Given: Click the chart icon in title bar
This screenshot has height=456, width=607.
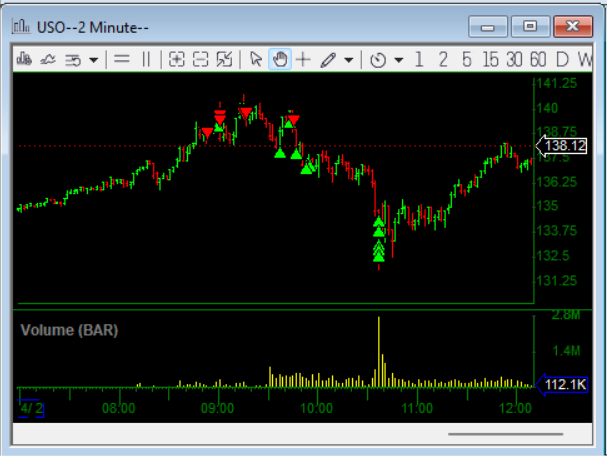Looking at the screenshot, I should (x=21, y=26).
